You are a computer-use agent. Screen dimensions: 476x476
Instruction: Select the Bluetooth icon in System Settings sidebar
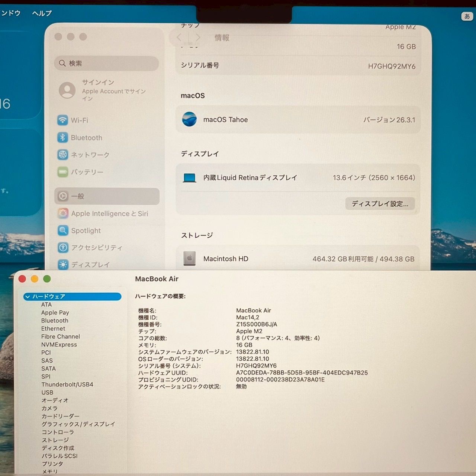click(62, 137)
